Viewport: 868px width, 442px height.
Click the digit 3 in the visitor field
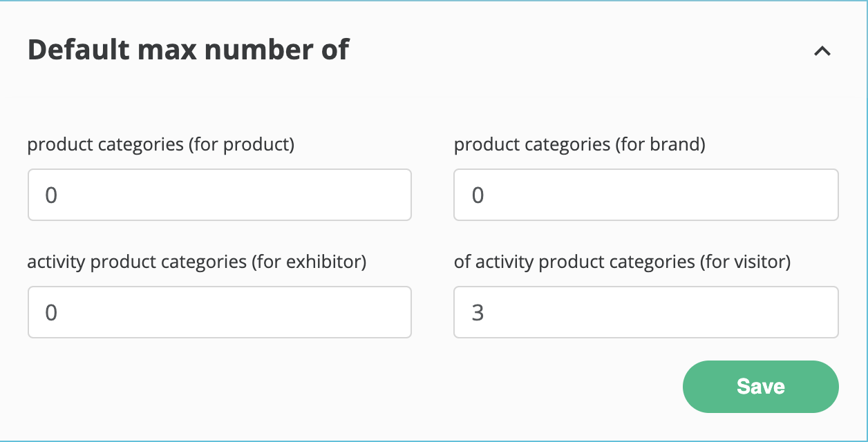point(478,313)
